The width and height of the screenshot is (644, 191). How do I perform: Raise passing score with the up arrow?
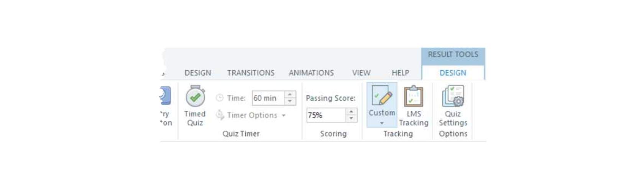click(x=352, y=111)
